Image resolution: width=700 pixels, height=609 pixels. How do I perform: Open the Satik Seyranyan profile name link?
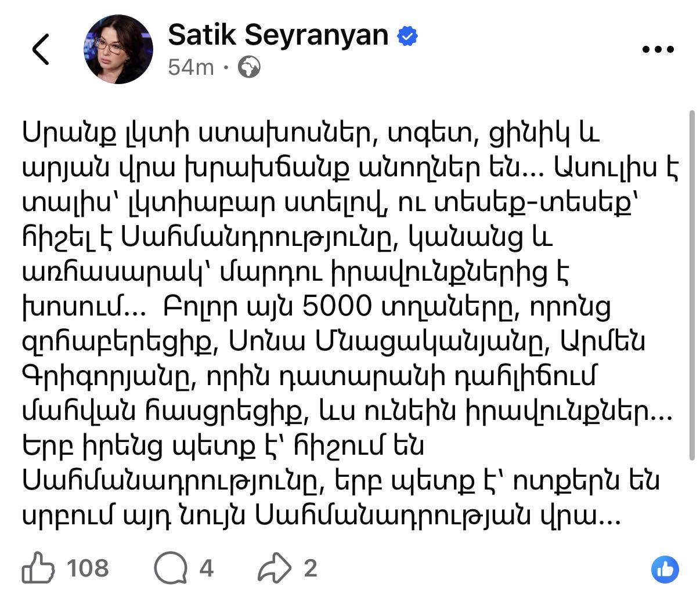pyautogui.click(x=278, y=35)
